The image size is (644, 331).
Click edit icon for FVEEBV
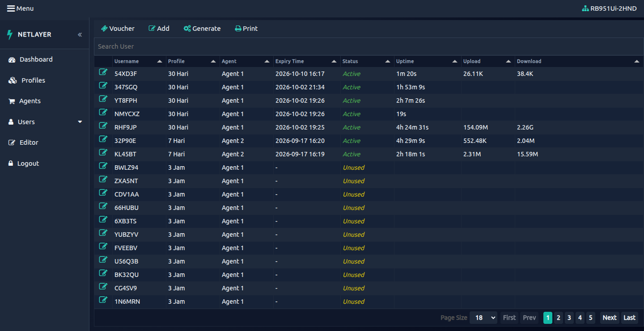click(x=103, y=246)
